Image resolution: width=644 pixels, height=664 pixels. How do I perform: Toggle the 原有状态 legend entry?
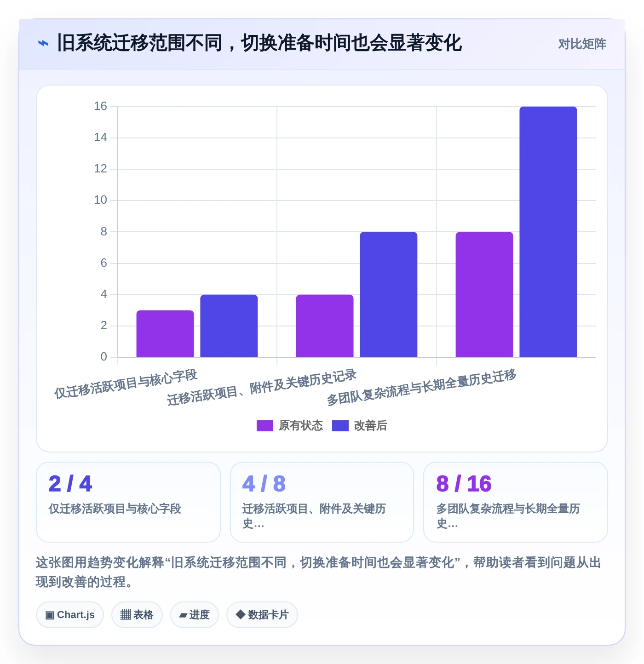click(x=290, y=426)
